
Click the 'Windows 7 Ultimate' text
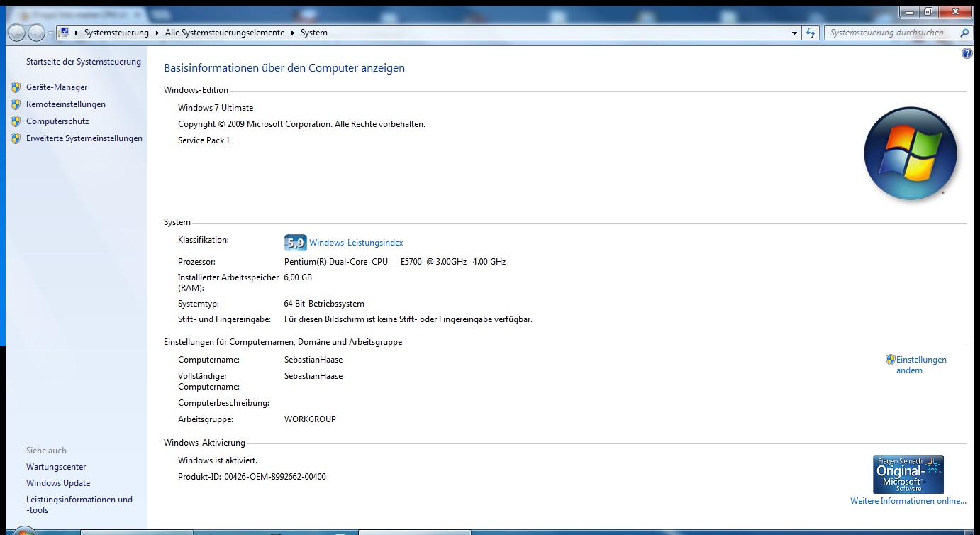[x=216, y=108]
